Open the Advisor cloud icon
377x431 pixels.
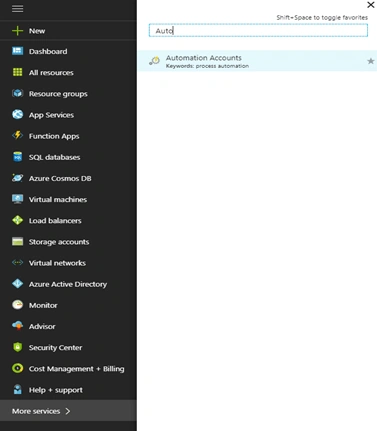click(x=17, y=326)
